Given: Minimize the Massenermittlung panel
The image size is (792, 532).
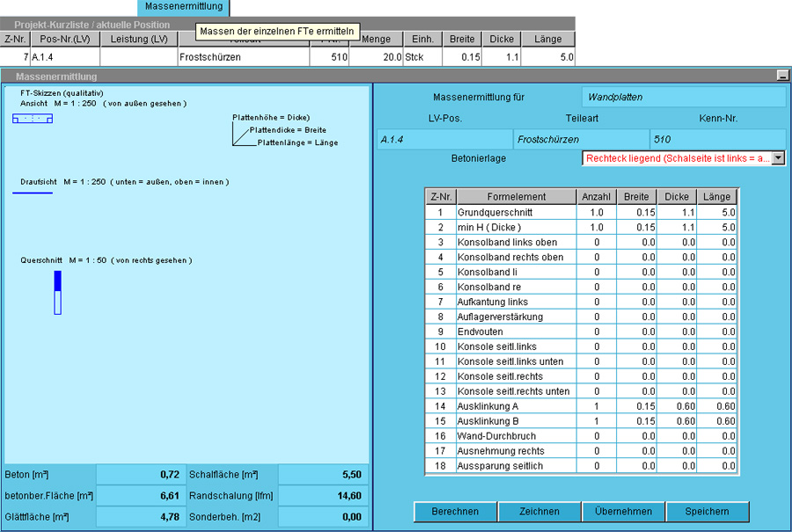Looking at the screenshot, I should 782,76.
